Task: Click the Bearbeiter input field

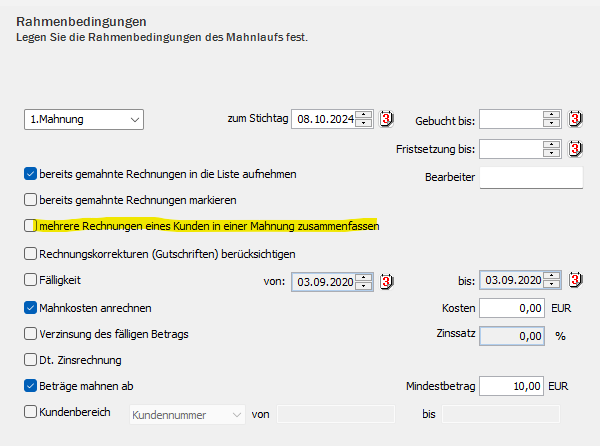Action: click(531, 178)
